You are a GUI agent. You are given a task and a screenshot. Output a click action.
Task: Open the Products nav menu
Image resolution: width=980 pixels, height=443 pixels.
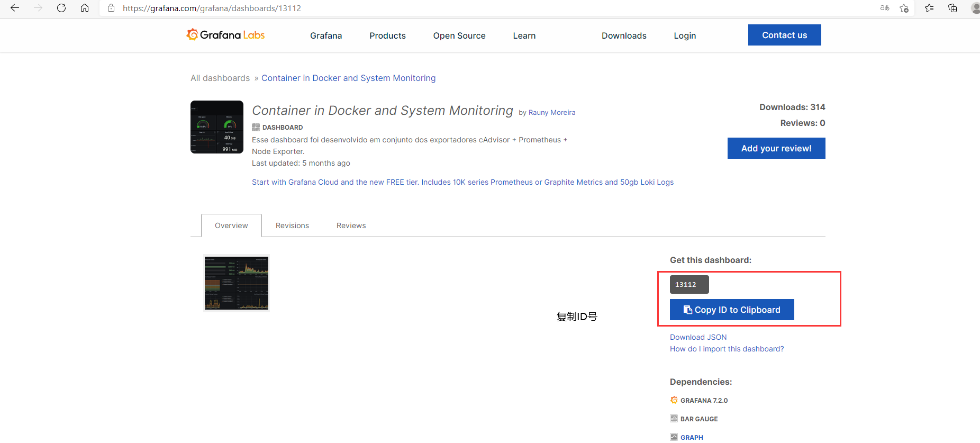click(x=387, y=35)
